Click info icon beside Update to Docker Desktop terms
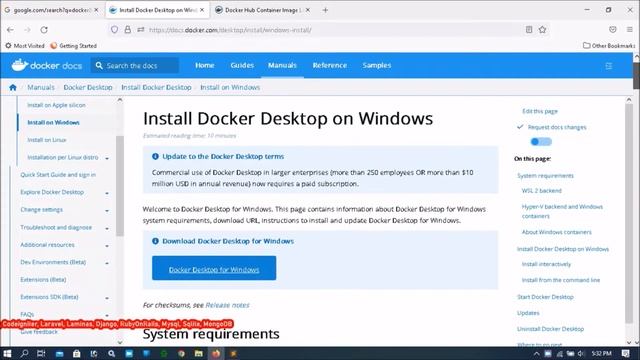This screenshot has height=360, width=640. pyautogui.click(x=155, y=156)
